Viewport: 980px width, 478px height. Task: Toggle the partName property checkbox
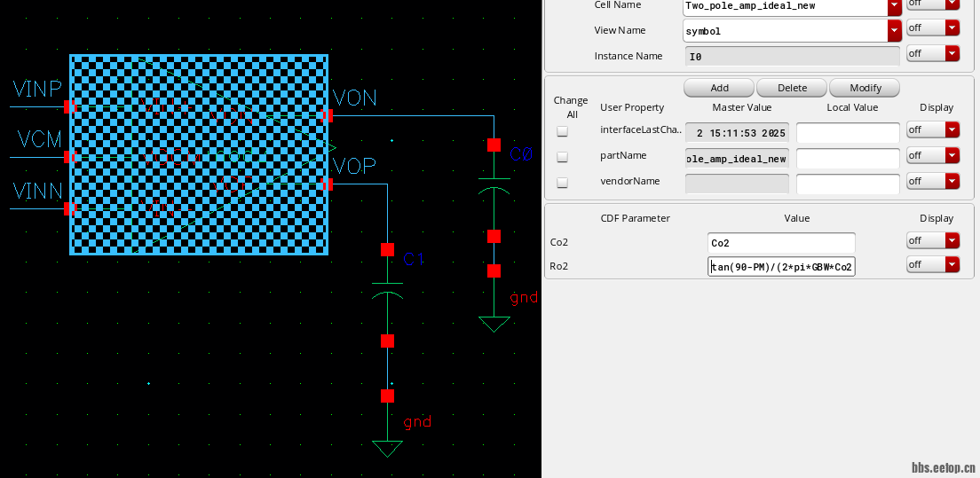coord(562,157)
